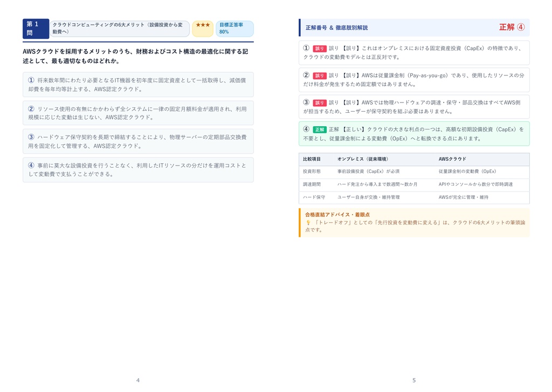Click the オンプレミス（従来環境） column header

click(363, 159)
